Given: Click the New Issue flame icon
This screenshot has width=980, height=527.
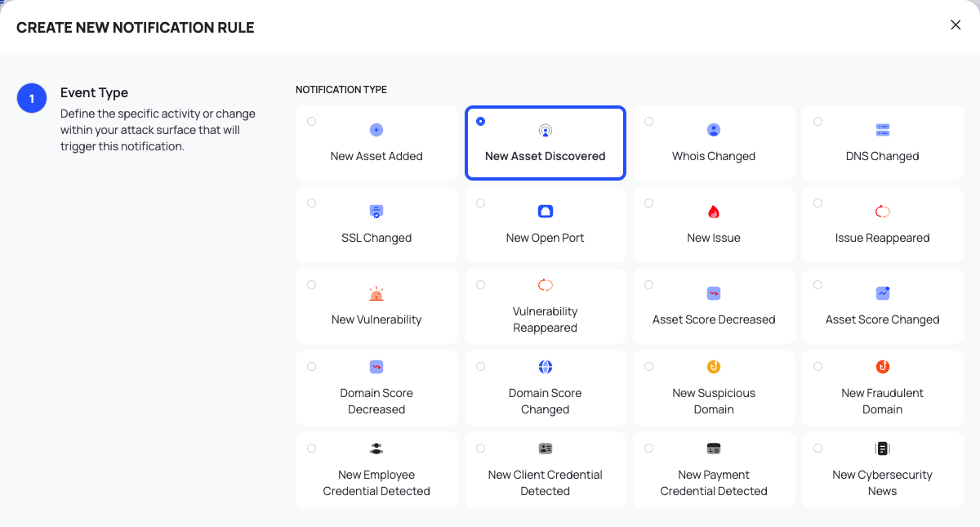Looking at the screenshot, I should [714, 212].
